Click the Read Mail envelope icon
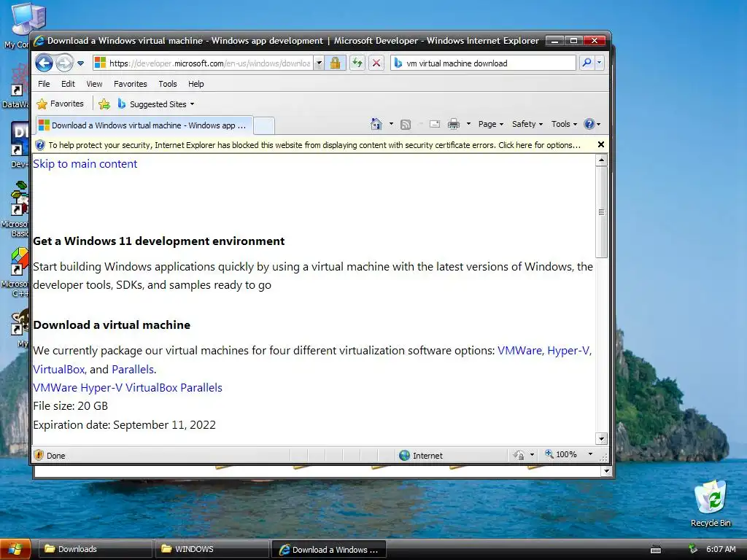Viewport: 747px width, 560px height. 435,124
